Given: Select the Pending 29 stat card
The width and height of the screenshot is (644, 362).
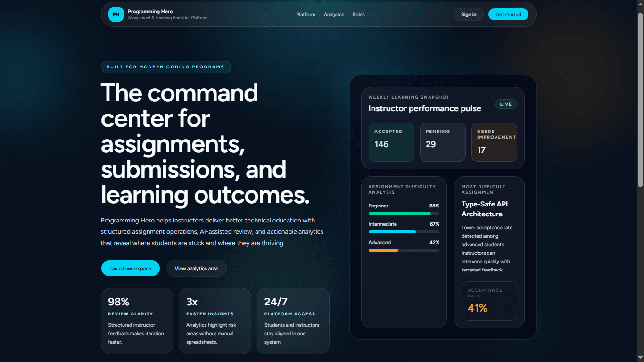Looking at the screenshot, I should (x=443, y=142).
